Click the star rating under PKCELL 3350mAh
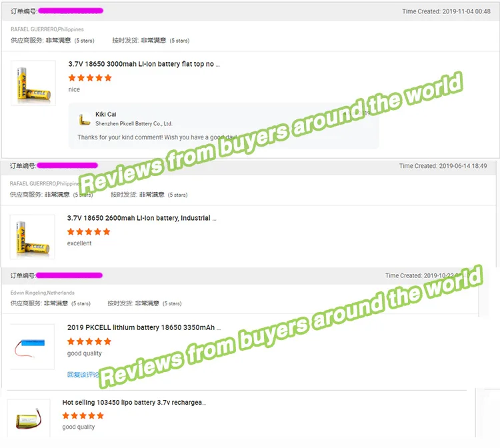Screen dimensions: 500x448 click(89, 341)
